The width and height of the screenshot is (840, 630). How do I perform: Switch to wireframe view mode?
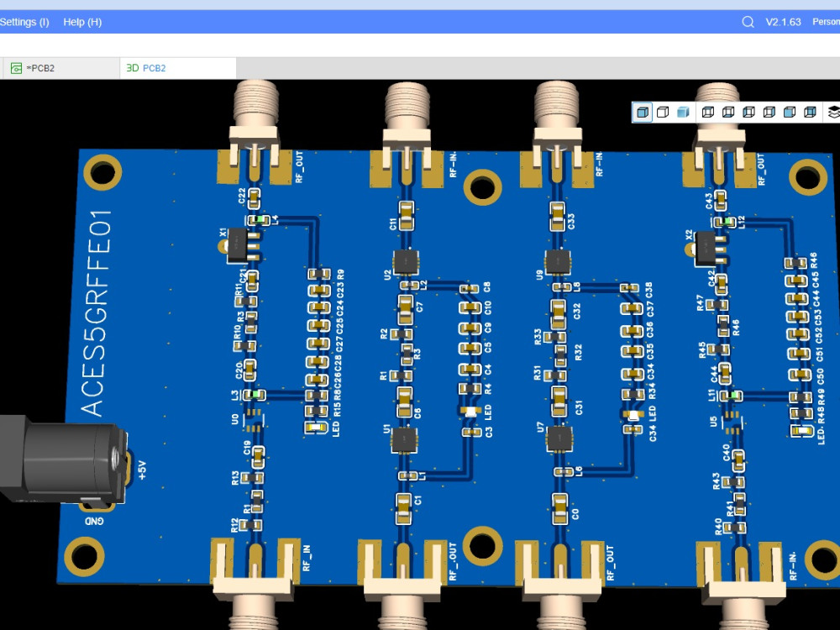pyautogui.click(x=663, y=111)
